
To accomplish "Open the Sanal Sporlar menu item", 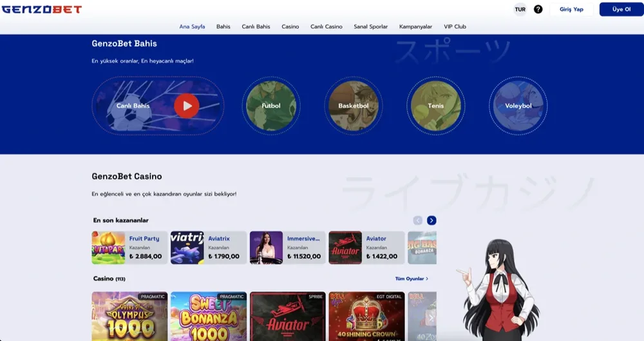I will pyautogui.click(x=371, y=26).
